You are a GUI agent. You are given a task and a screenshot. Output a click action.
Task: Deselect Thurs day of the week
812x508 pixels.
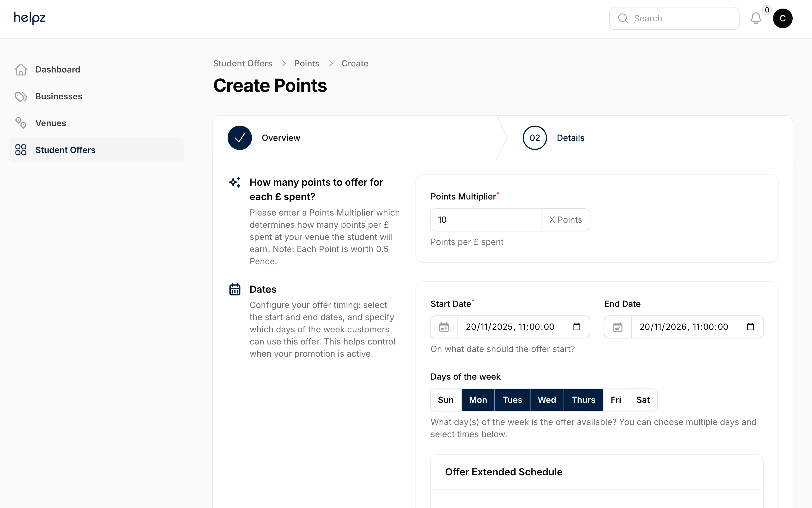point(583,400)
